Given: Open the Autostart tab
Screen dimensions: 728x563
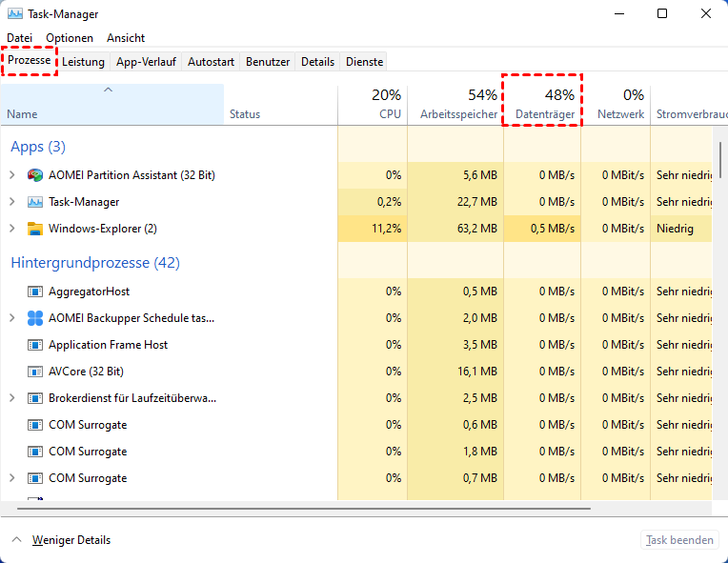Looking at the screenshot, I should point(212,62).
